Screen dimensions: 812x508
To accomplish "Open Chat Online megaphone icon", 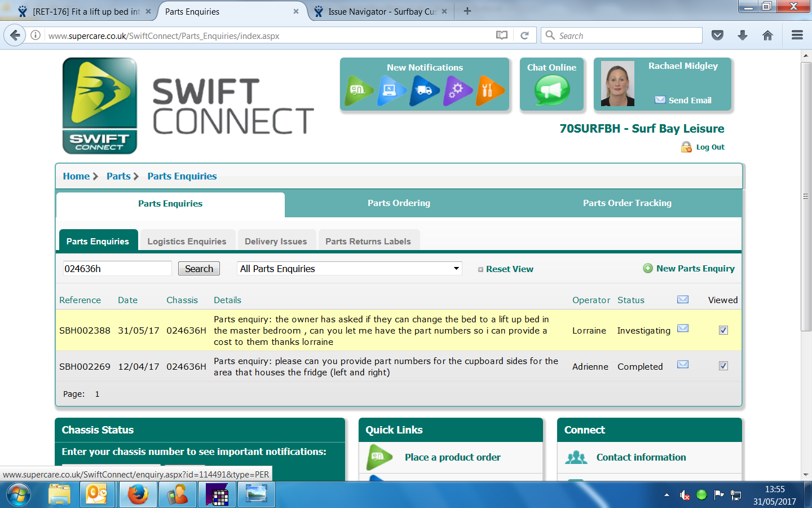I will coord(551,90).
